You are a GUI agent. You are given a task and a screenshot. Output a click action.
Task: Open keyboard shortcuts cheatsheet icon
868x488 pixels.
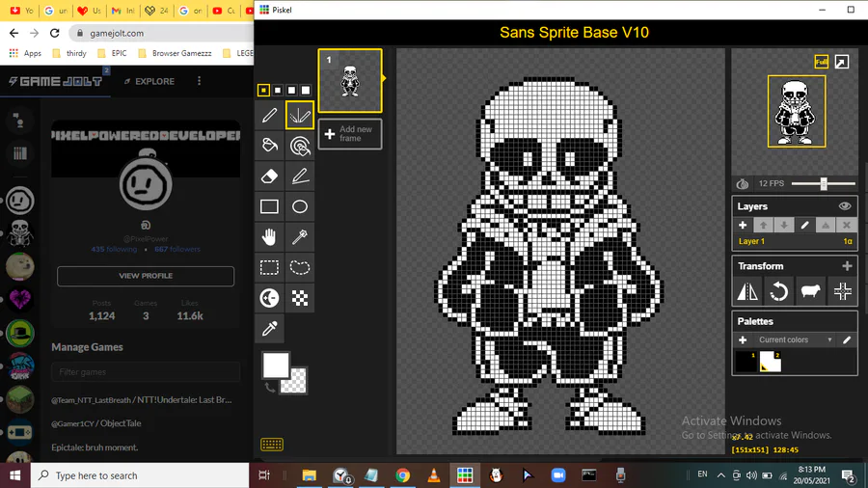pos(272,445)
